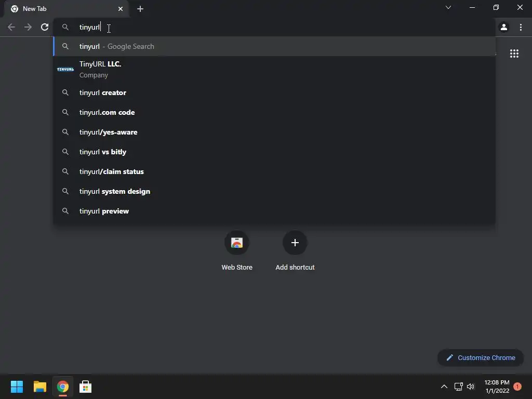Open File Explorer from the taskbar

(39, 387)
